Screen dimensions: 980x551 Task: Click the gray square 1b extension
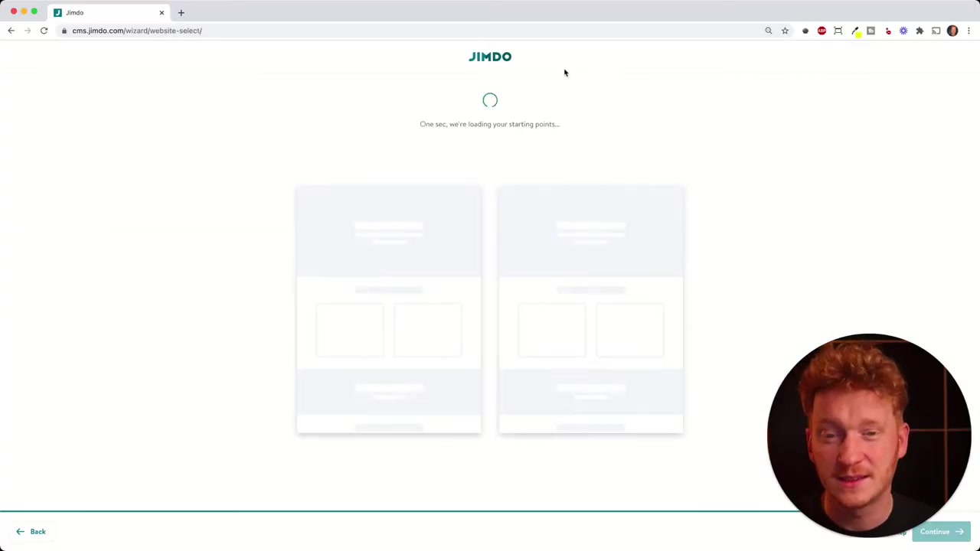pyautogui.click(x=871, y=31)
